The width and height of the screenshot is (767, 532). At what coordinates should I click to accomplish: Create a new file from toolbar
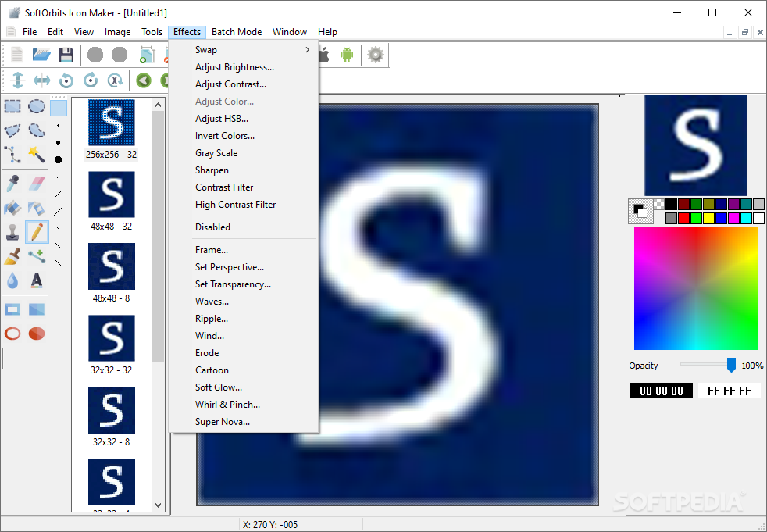pos(17,55)
